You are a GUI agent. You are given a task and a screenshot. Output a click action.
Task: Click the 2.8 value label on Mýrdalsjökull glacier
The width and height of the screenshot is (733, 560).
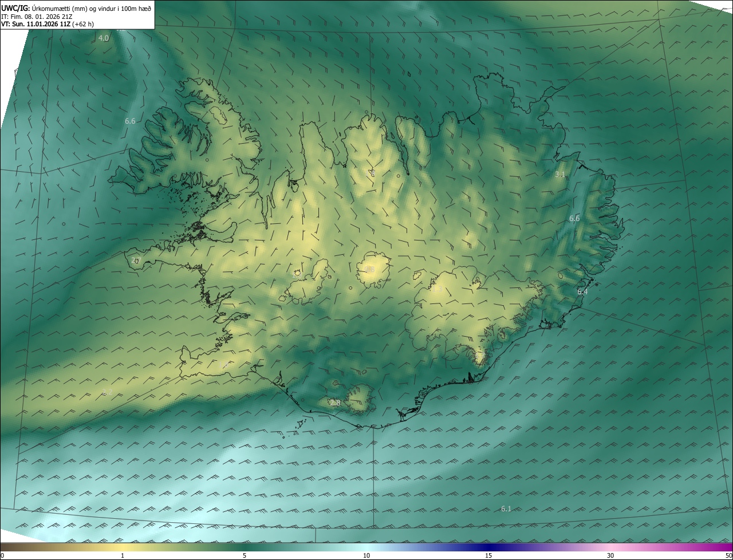(x=336, y=403)
